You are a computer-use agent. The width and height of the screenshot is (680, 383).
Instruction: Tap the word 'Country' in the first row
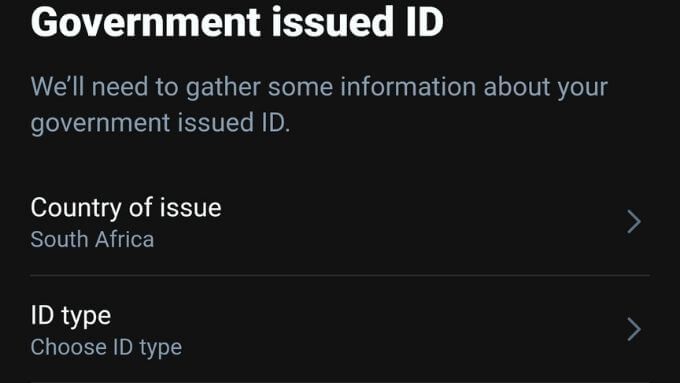coord(76,207)
